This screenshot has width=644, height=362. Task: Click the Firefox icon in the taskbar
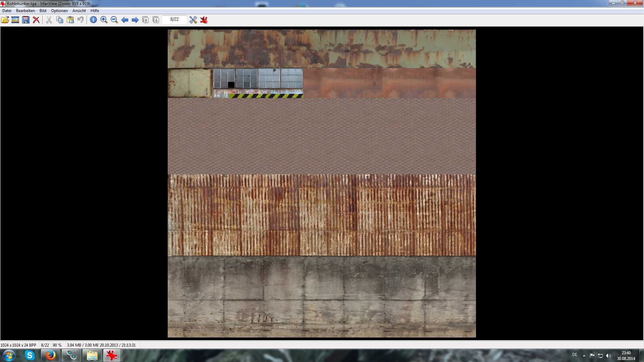51,355
